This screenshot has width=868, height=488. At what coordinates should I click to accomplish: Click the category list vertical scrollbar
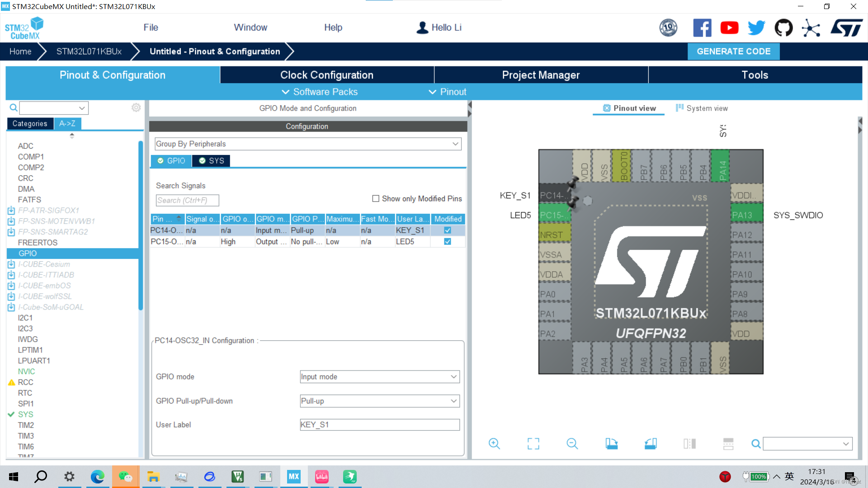141,226
